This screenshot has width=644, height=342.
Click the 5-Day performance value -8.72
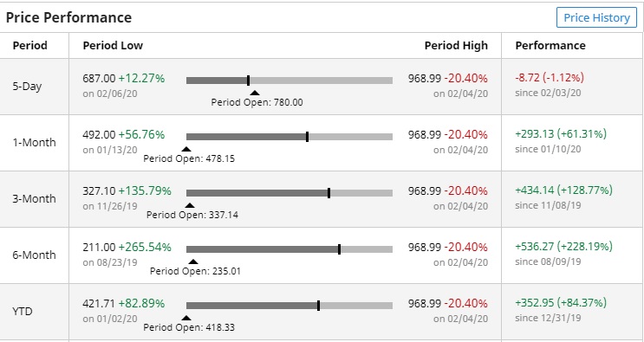[x=527, y=78]
